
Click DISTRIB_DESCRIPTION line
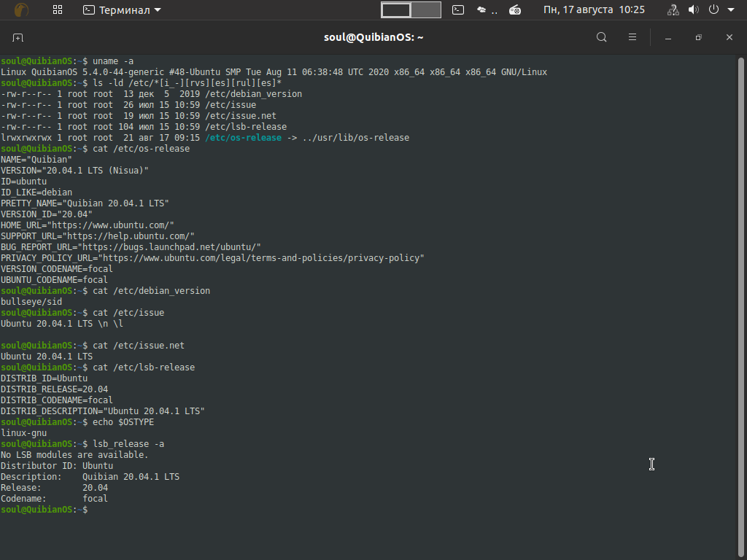(102, 411)
